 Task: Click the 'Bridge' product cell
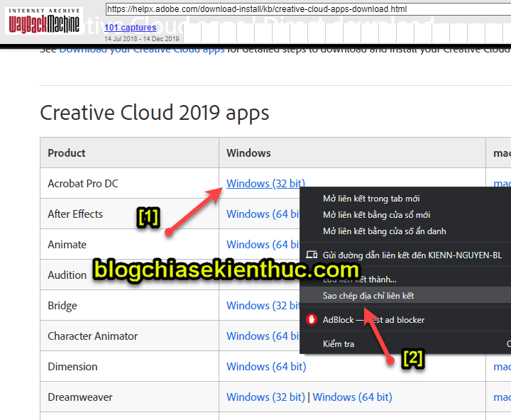129,306
